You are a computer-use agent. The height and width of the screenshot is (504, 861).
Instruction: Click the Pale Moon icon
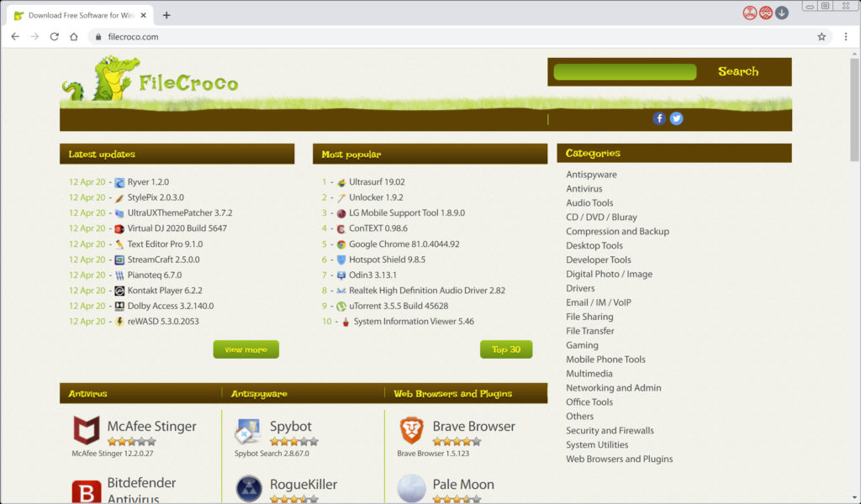tap(411, 489)
